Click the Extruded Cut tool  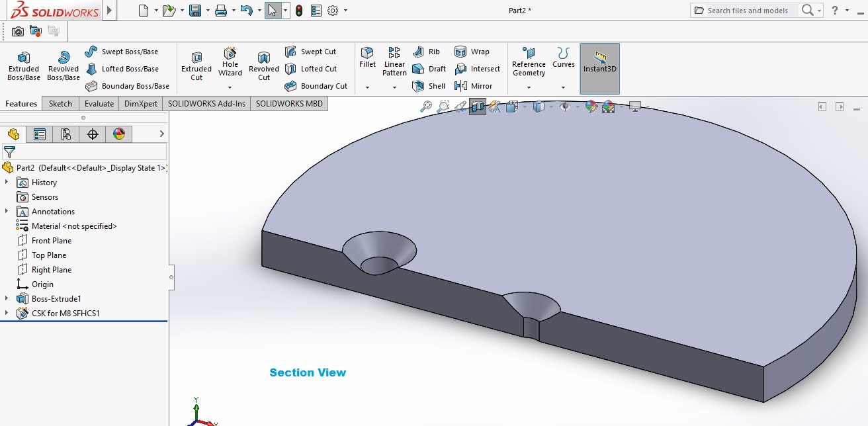coord(196,66)
